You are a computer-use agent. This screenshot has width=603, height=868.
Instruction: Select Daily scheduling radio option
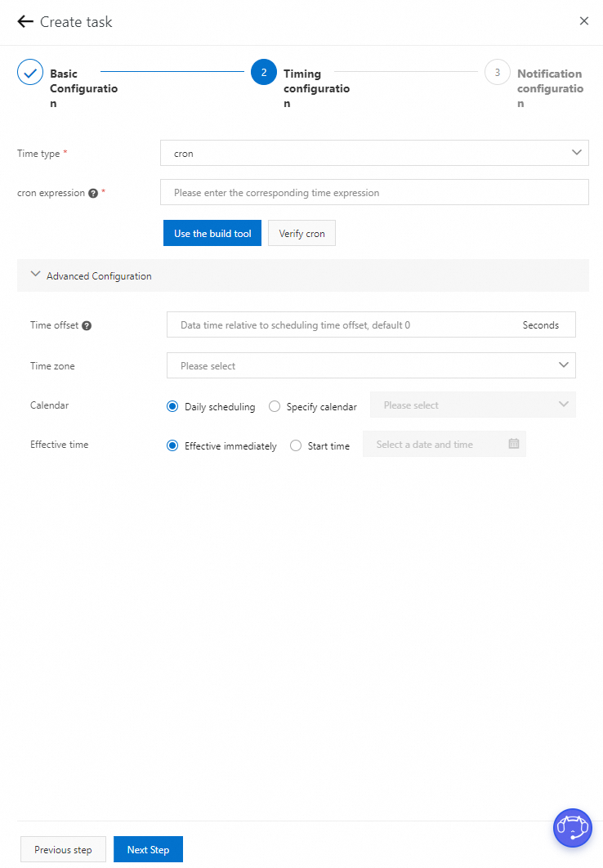coord(172,406)
